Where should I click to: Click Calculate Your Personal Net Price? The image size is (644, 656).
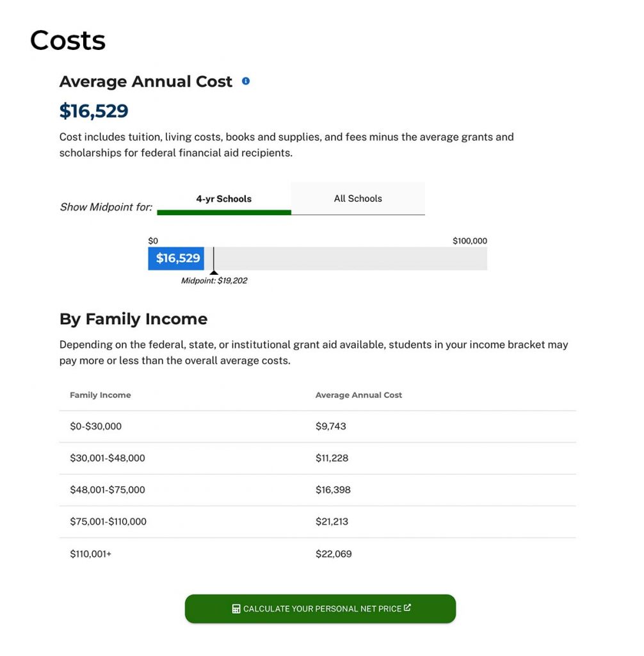[x=320, y=609]
